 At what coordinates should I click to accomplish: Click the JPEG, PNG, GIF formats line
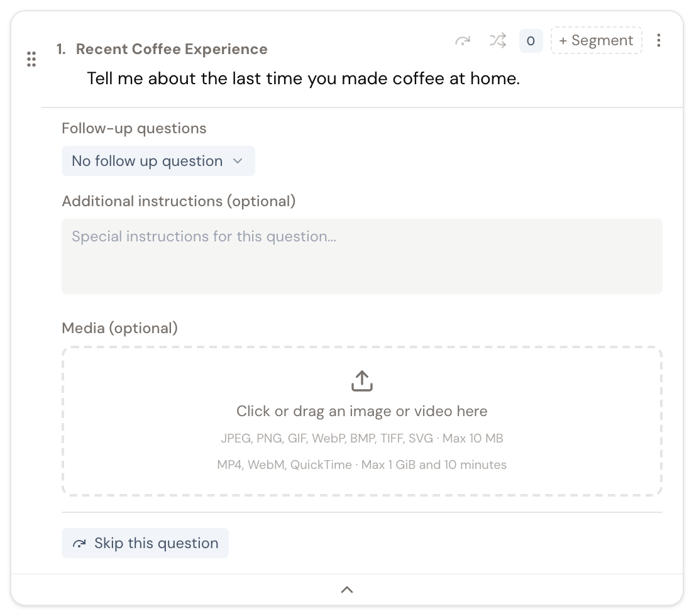[x=361, y=438]
